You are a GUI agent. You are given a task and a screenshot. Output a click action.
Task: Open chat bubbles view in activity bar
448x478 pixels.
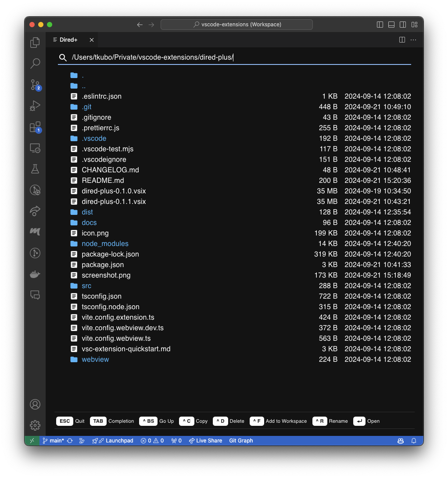(35, 295)
